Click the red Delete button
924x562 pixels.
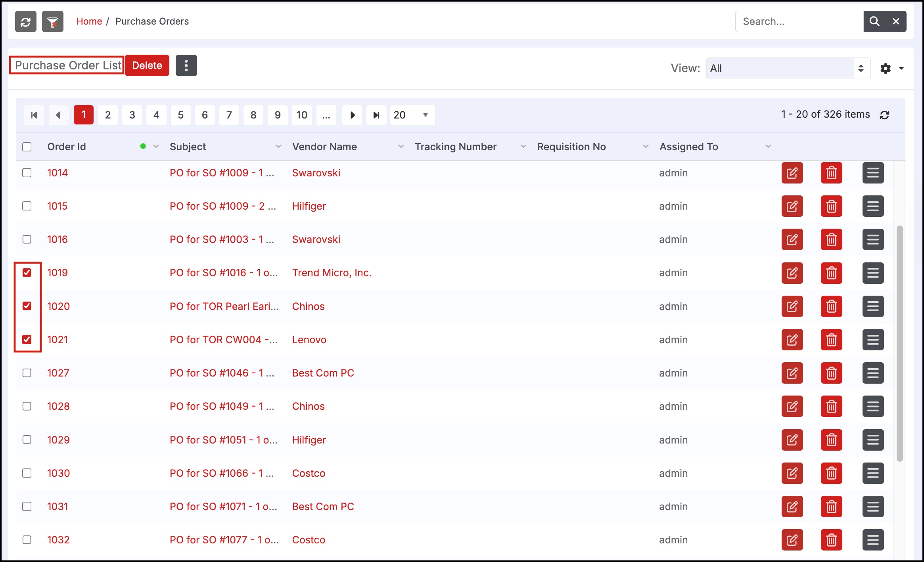click(x=147, y=65)
